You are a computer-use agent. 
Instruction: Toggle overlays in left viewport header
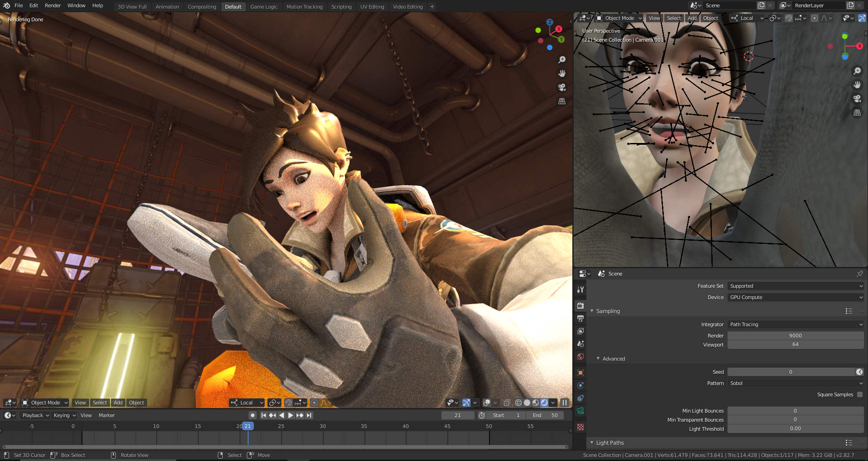click(x=487, y=403)
